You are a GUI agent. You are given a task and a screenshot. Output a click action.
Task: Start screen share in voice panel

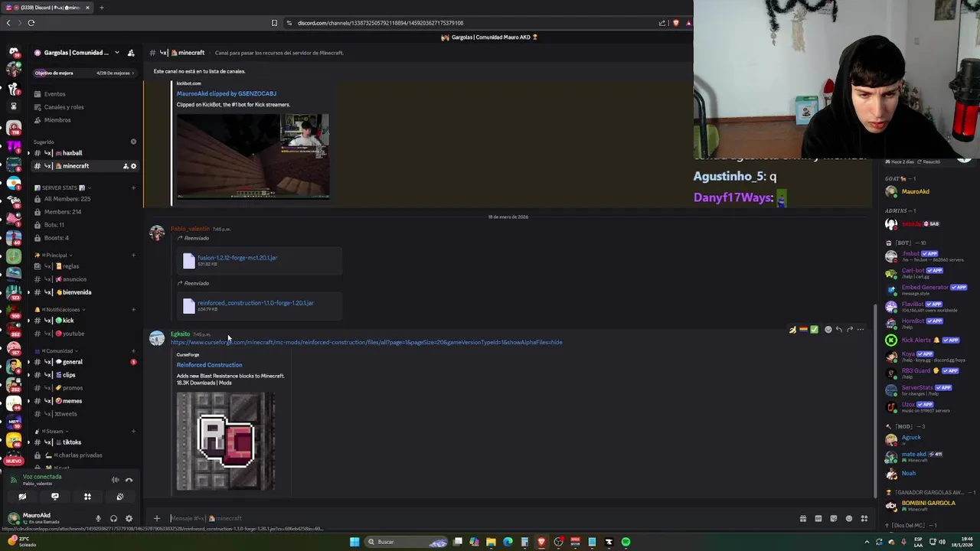coord(54,497)
